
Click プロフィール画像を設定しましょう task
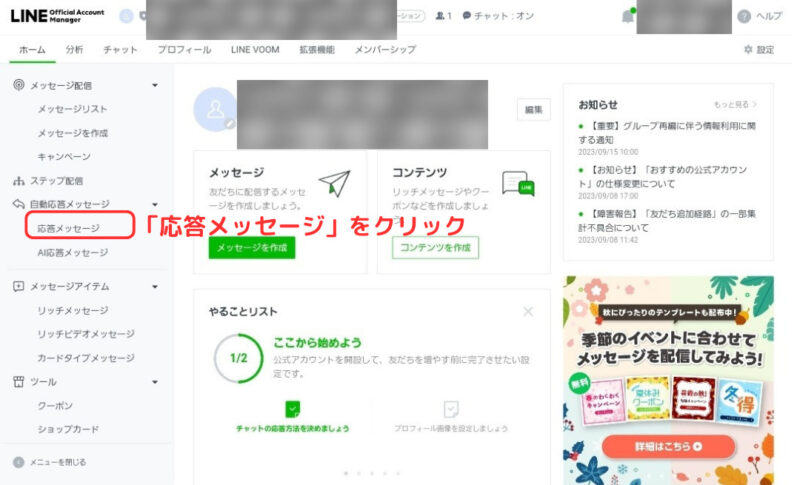tap(451, 428)
